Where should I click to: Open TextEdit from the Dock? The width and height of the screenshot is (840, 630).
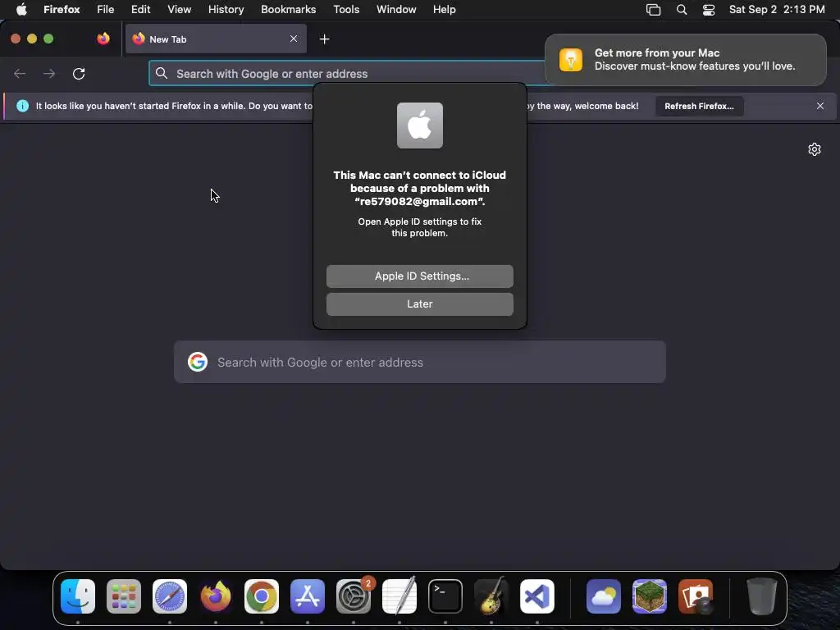click(x=399, y=596)
